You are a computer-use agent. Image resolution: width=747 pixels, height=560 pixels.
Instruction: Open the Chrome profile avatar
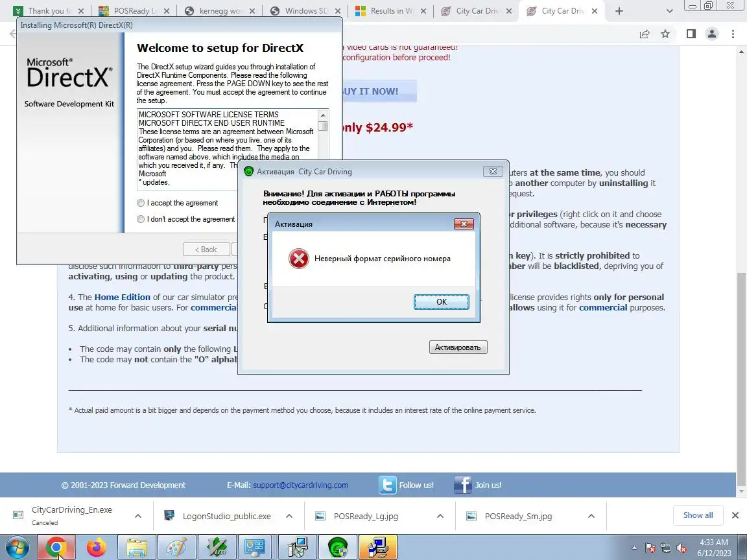712,34
